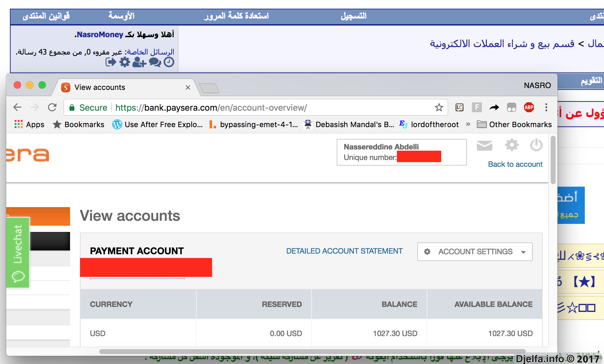The height and width of the screenshot is (364, 604).
Task: Open the bypassing-emet-4-1 bookmark
Action: pos(253,124)
